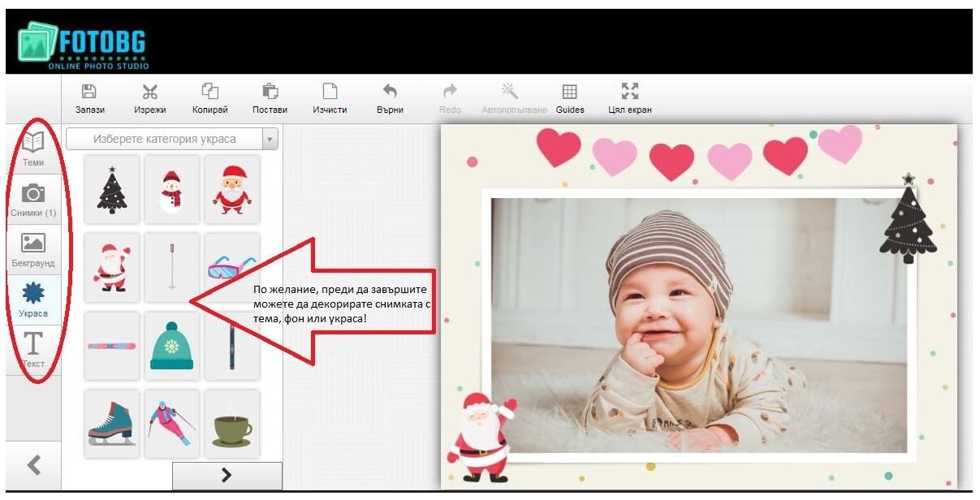Screen dimensions: 980x500
Task: Enter fullscreen with Цял екран
Action: click(x=629, y=93)
